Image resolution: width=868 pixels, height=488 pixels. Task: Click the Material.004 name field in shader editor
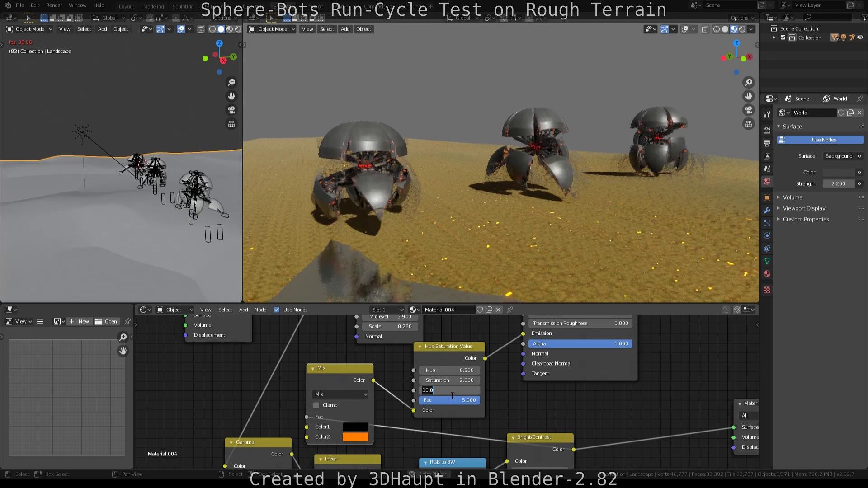pyautogui.click(x=448, y=310)
